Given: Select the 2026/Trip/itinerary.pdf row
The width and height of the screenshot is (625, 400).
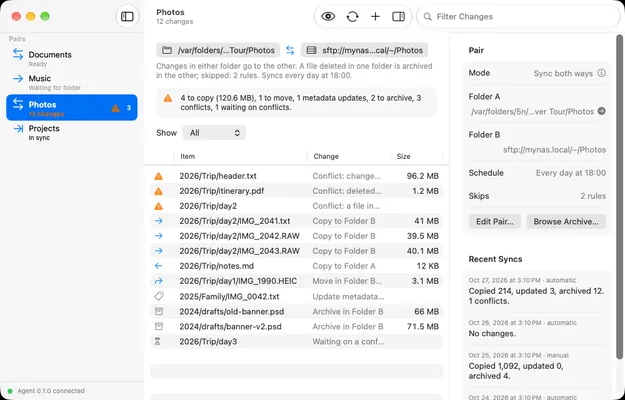Looking at the screenshot, I should click(x=296, y=191).
